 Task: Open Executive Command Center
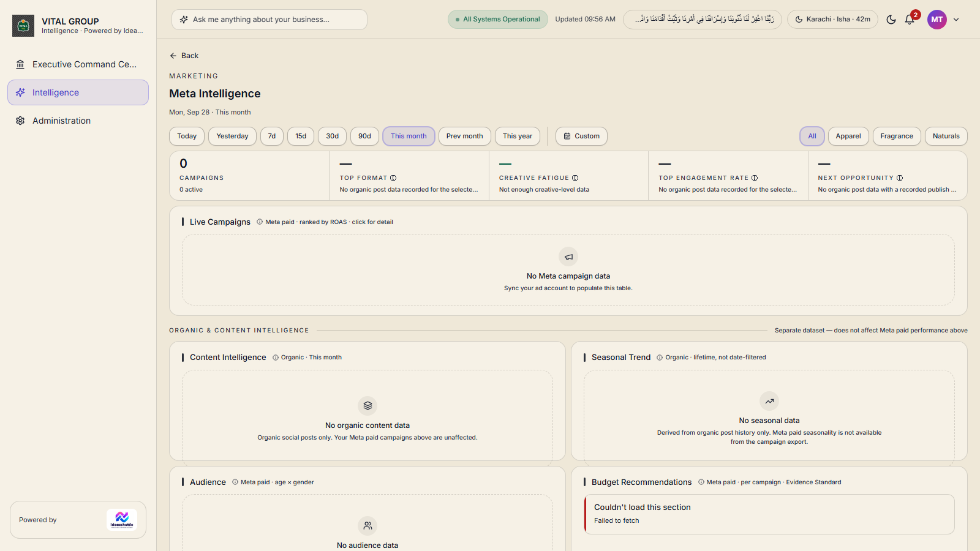78,64
